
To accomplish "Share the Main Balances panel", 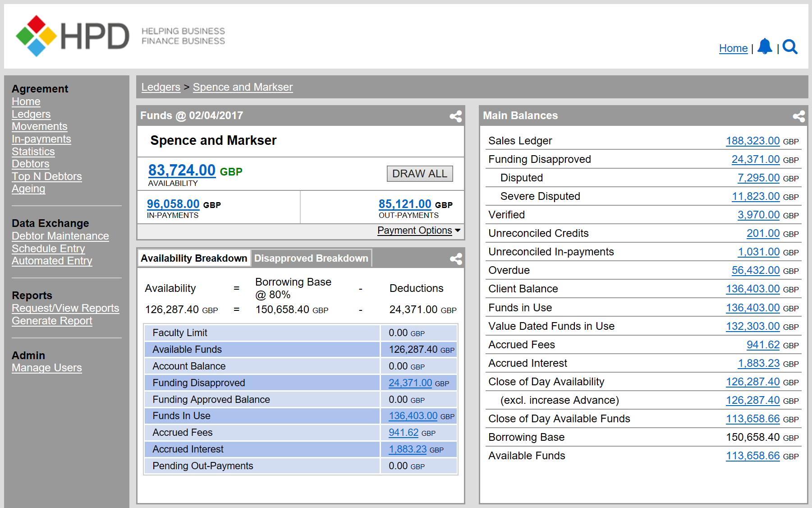I will tap(799, 116).
